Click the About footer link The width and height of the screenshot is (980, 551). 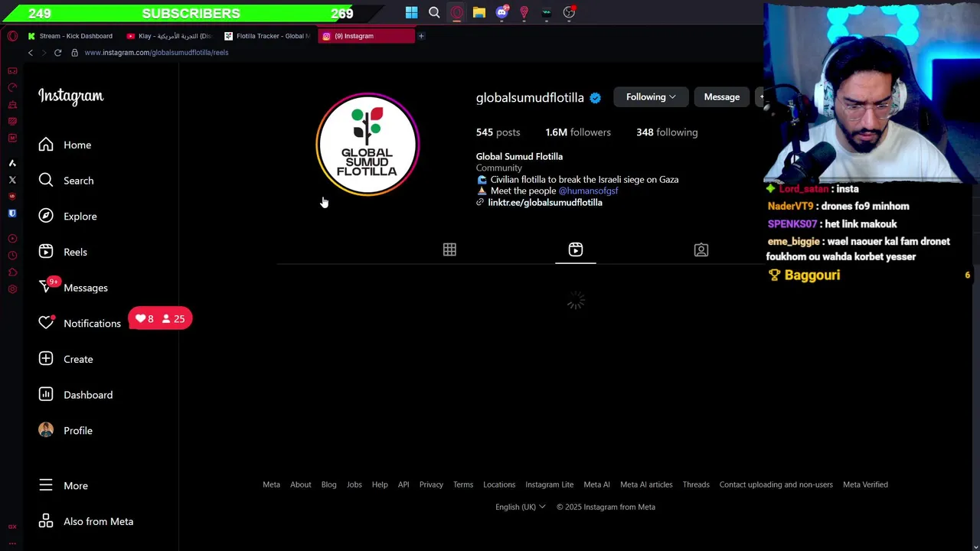click(x=301, y=484)
